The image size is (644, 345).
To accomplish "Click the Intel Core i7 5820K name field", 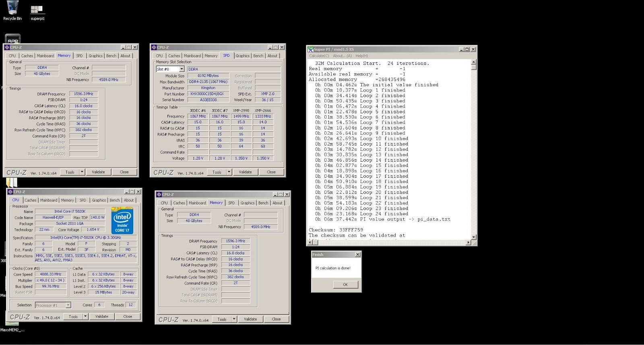I will 70,211.
